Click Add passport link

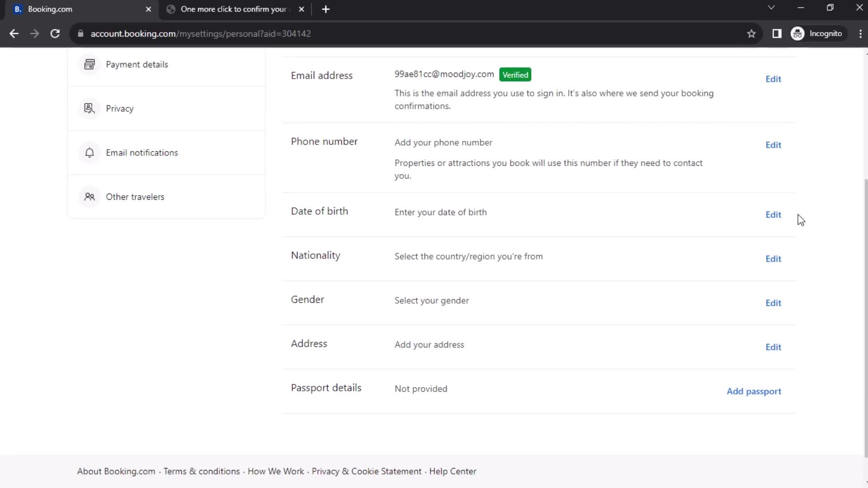pos(754,391)
